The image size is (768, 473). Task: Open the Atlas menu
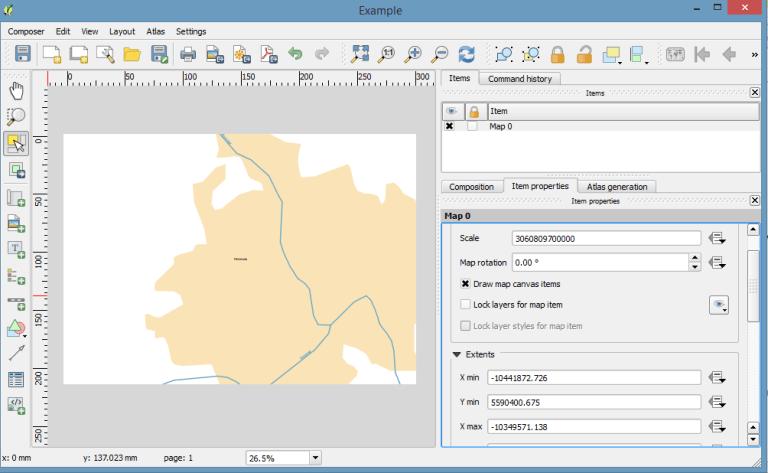pos(155,31)
